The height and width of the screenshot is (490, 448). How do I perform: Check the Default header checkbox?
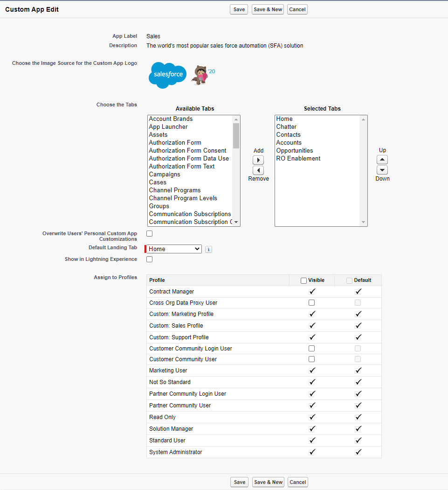coord(349,280)
